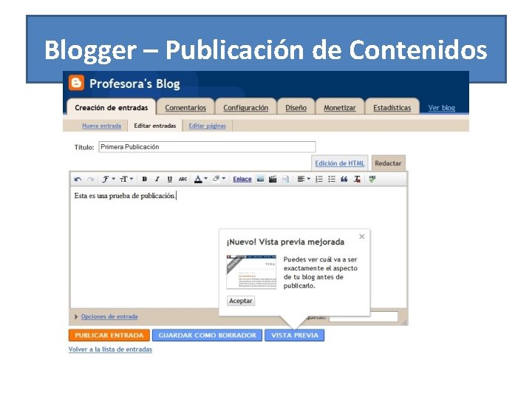Select the Creación de entradas tab
Viewport: 532px width, 399px height.
(112, 108)
